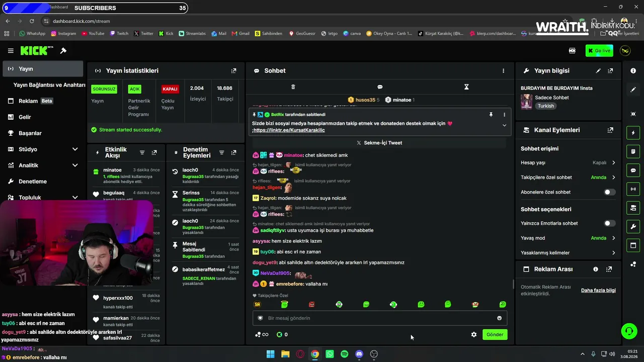Viewport: 644px width, 362px height.
Task: Open the pinned message three-dot menu
Action: point(504,115)
